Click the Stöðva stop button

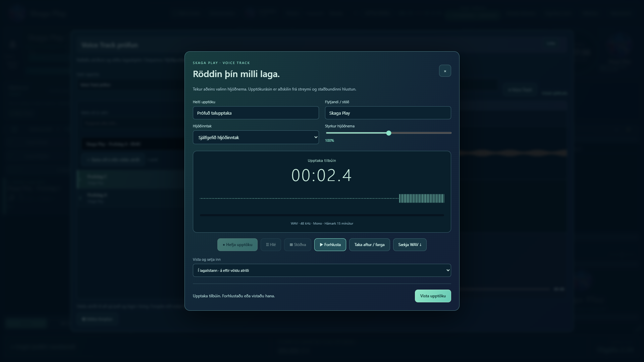pyautogui.click(x=298, y=245)
